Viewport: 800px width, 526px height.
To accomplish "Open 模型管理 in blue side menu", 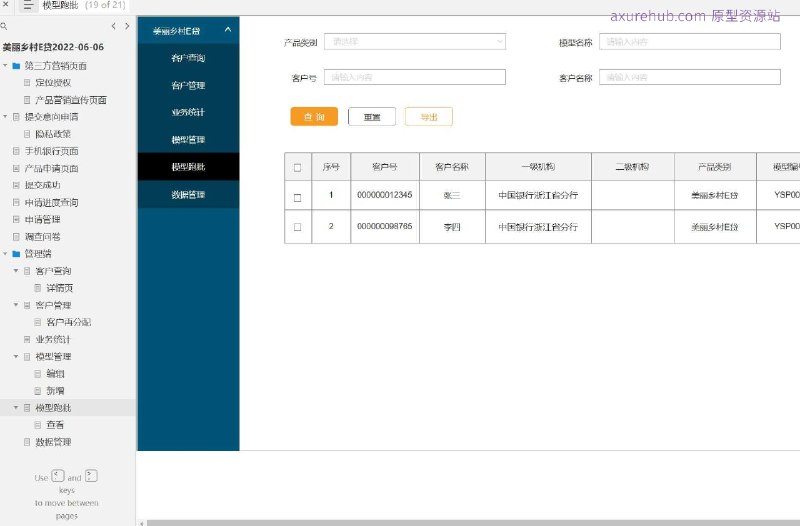I will 188,140.
